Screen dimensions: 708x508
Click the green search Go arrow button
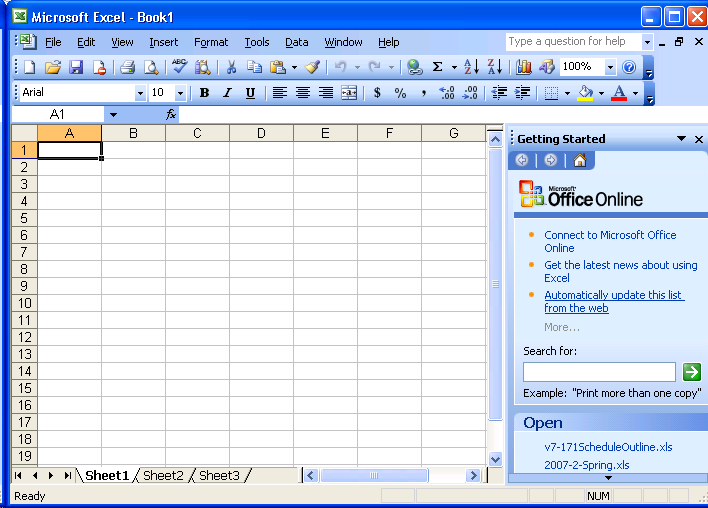pos(692,372)
